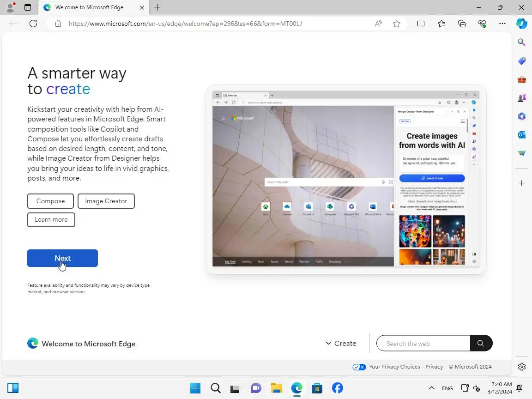Screen dimensions: 532x399
Task: Open Settings and more menu
Action: (x=502, y=24)
